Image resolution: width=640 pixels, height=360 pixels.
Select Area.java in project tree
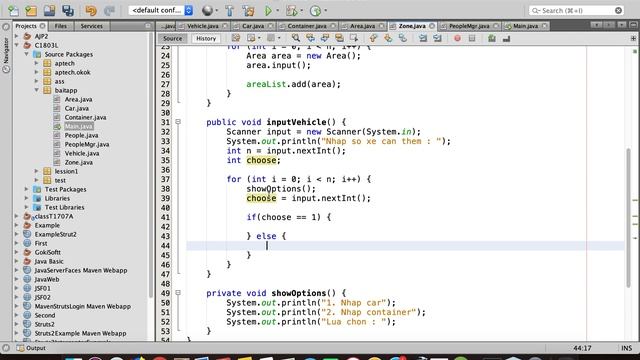click(x=78, y=99)
